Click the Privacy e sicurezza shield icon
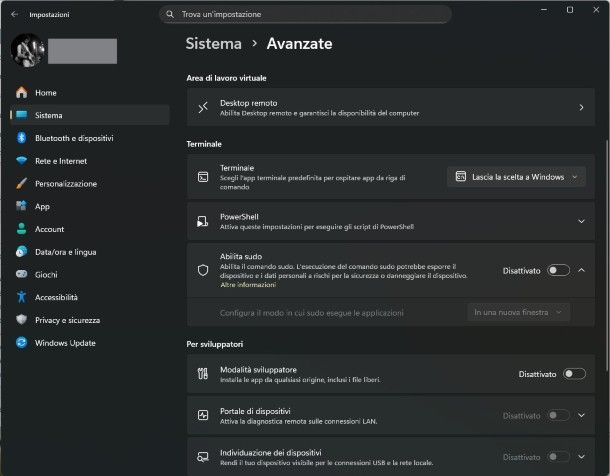The width and height of the screenshot is (610, 476). coord(22,320)
